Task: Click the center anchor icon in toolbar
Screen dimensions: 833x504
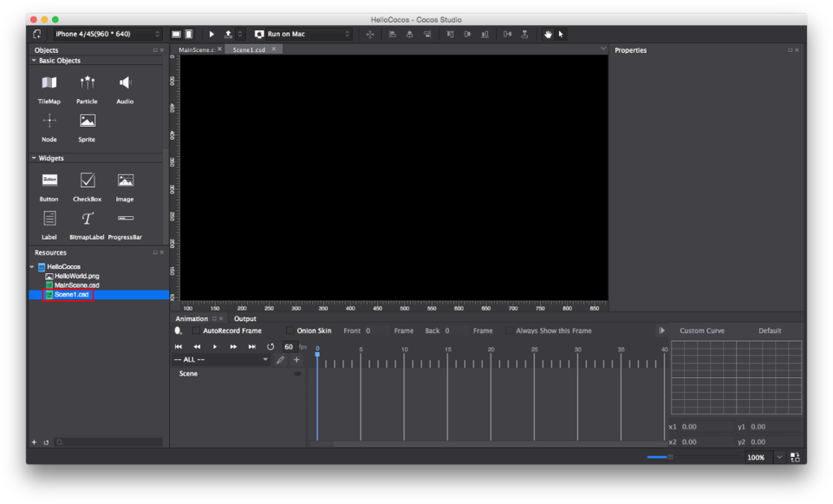Action: [370, 34]
